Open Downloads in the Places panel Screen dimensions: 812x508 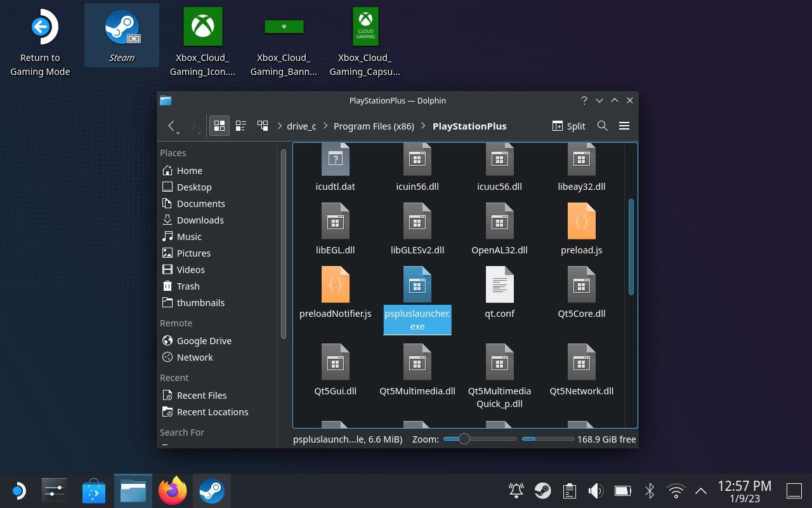point(200,220)
